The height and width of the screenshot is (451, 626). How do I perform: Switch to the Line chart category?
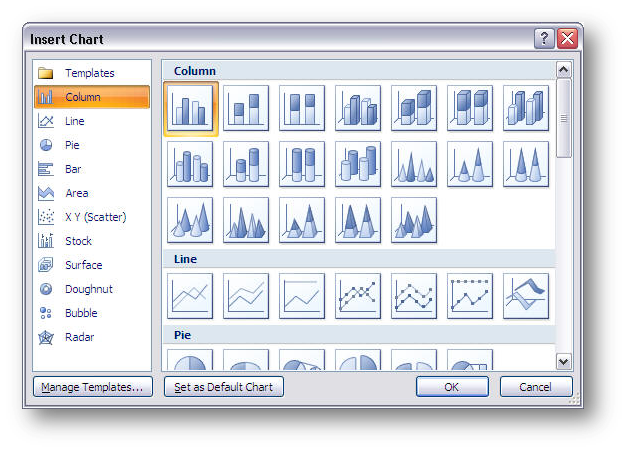pyautogui.click(x=75, y=121)
